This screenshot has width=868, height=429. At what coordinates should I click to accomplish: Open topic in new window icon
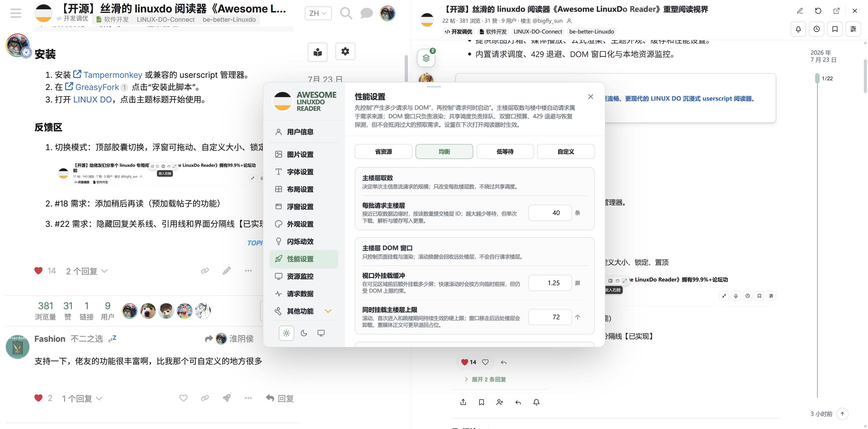836,11
